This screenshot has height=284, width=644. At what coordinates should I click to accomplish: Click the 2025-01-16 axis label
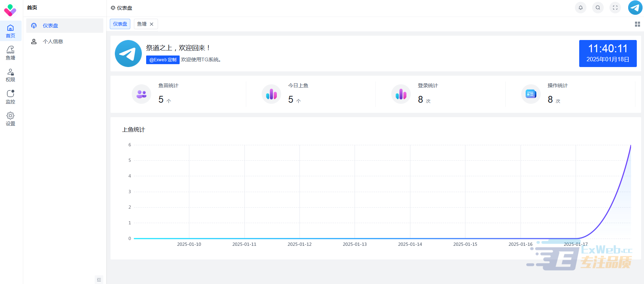point(520,244)
